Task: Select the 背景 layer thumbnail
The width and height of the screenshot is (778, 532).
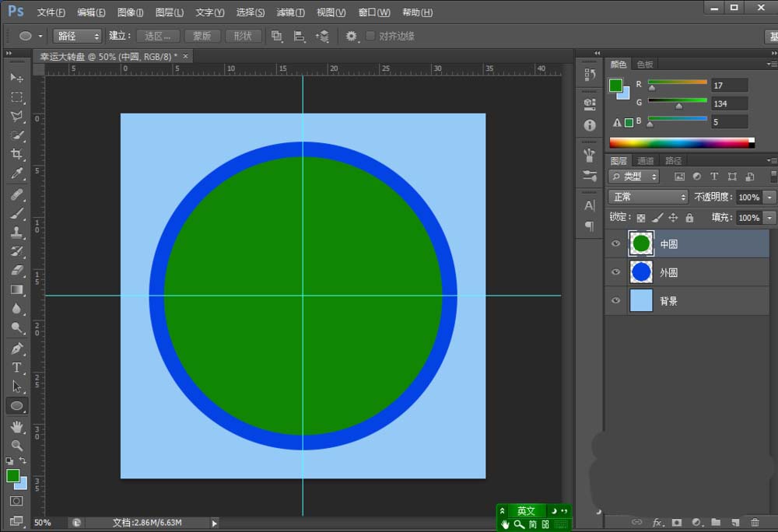Action: [641, 301]
